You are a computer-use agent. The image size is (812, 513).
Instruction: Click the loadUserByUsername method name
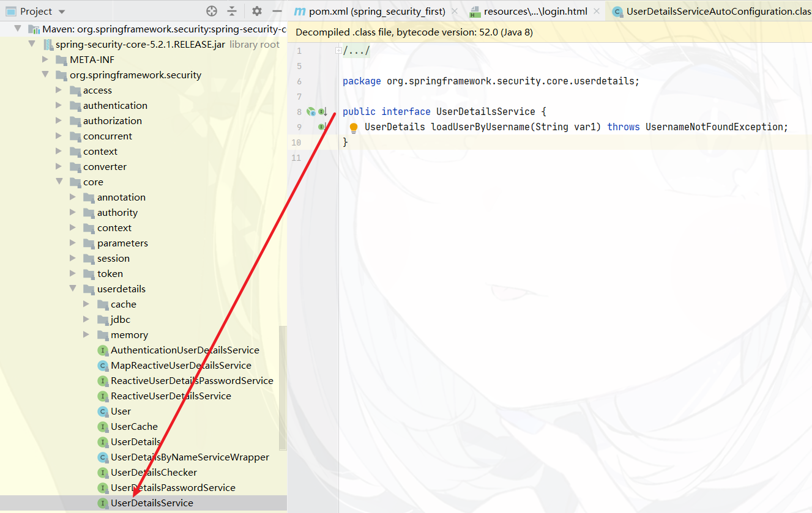(480, 127)
